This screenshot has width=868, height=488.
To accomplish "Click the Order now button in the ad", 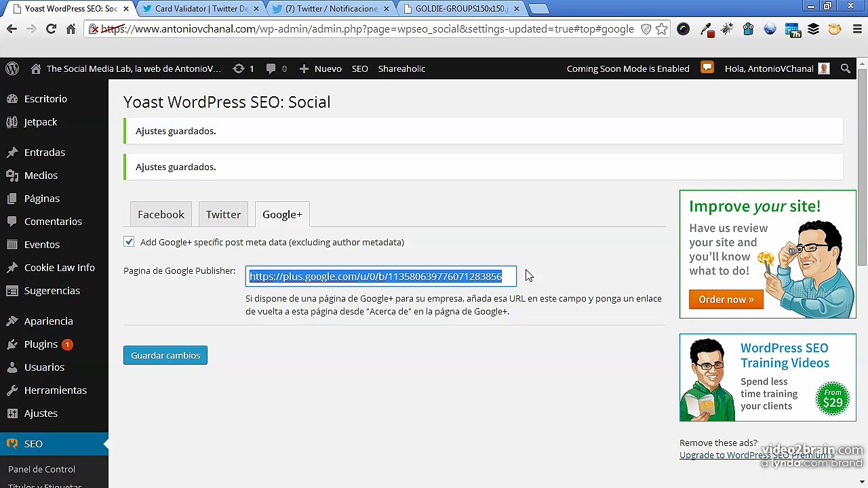I will tap(726, 299).
